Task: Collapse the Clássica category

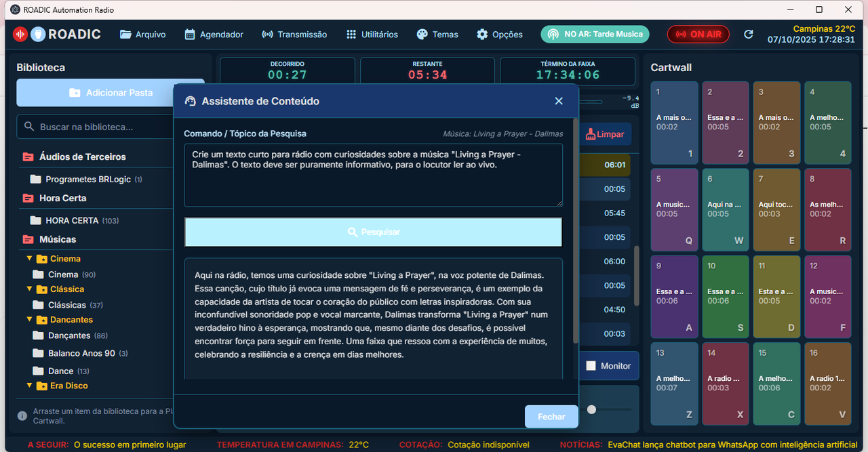Action: coord(29,289)
